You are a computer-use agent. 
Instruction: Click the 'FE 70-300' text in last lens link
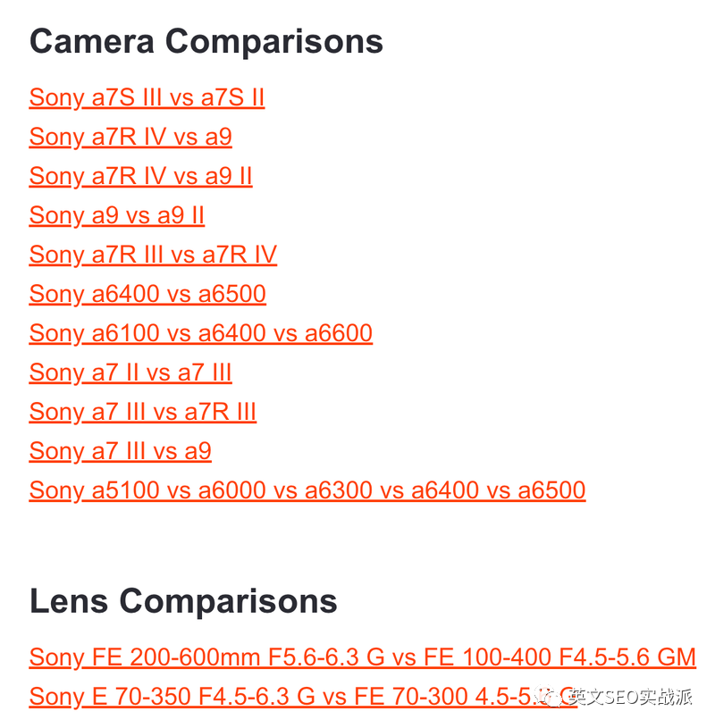(411, 697)
